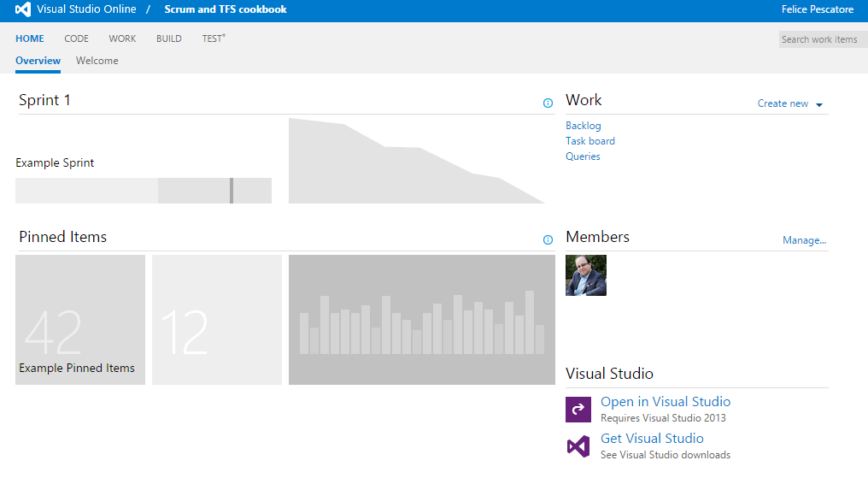Click 'See Visual Studio downloads' text
868x484 pixels.
(x=666, y=455)
